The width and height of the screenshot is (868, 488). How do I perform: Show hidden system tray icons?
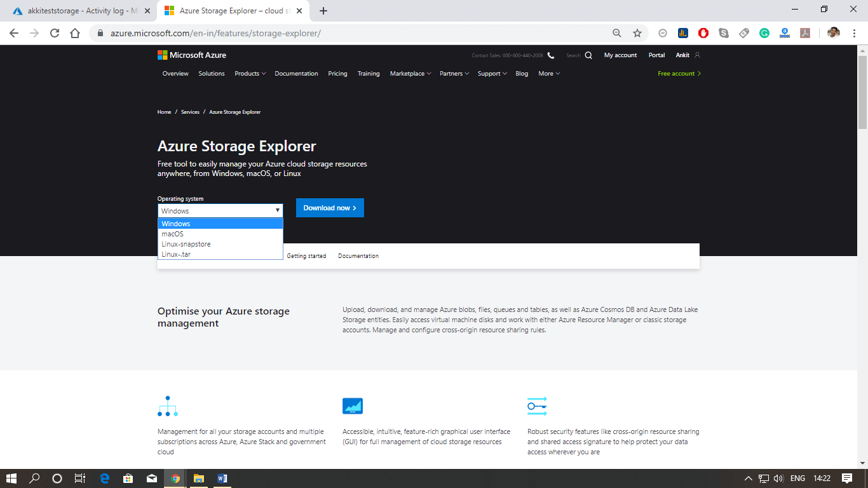(x=748, y=478)
